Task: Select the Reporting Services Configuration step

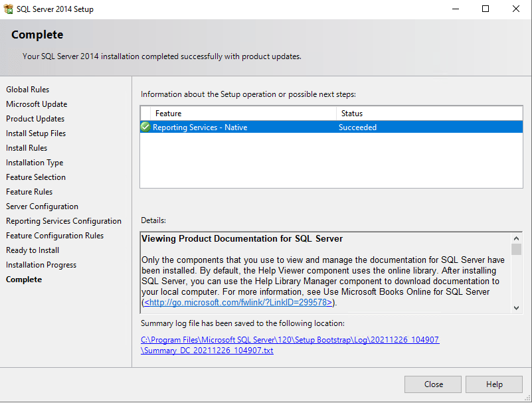Action: [x=64, y=221]
